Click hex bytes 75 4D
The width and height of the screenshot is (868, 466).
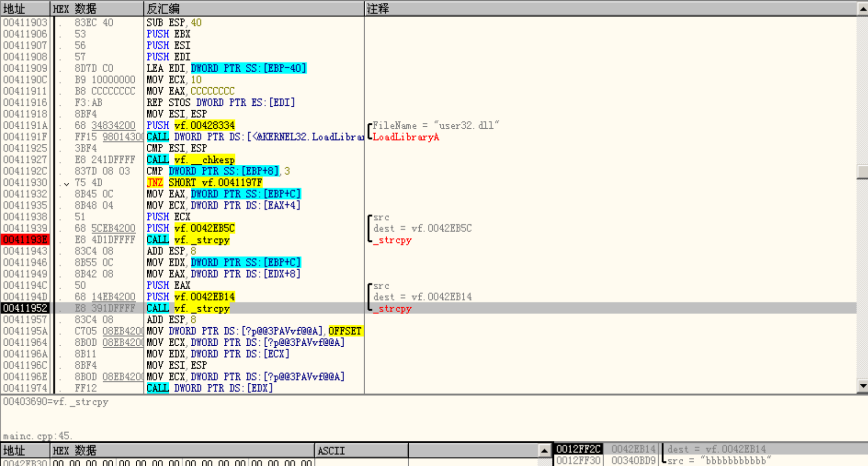pos(88,182)
